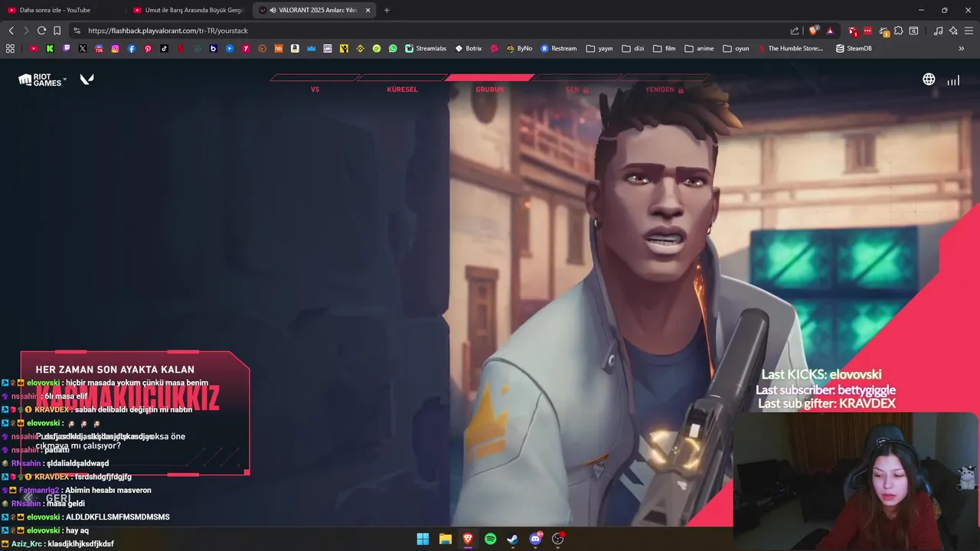The width and height of the screenshot is (980, 551).
Task: Open the TikTok bookmark icon
Action: tap(165, 48)
